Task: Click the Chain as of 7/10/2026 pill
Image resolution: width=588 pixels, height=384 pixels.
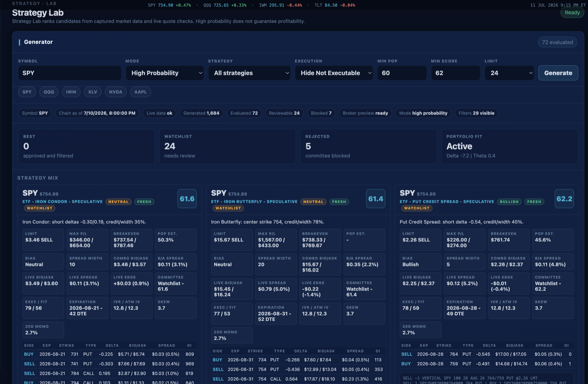Action: tap(97, 113)
